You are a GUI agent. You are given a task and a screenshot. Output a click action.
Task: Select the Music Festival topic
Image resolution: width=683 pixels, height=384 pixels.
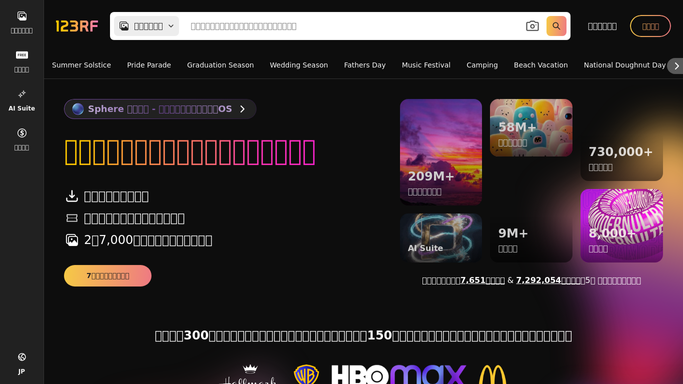(x=426, y=65)
